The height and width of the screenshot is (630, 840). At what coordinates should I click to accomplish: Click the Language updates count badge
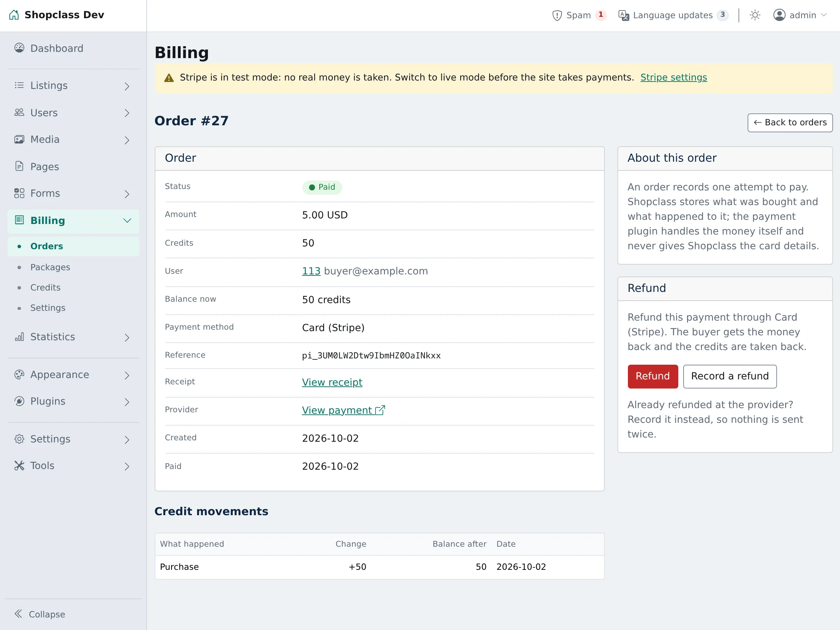722,15
